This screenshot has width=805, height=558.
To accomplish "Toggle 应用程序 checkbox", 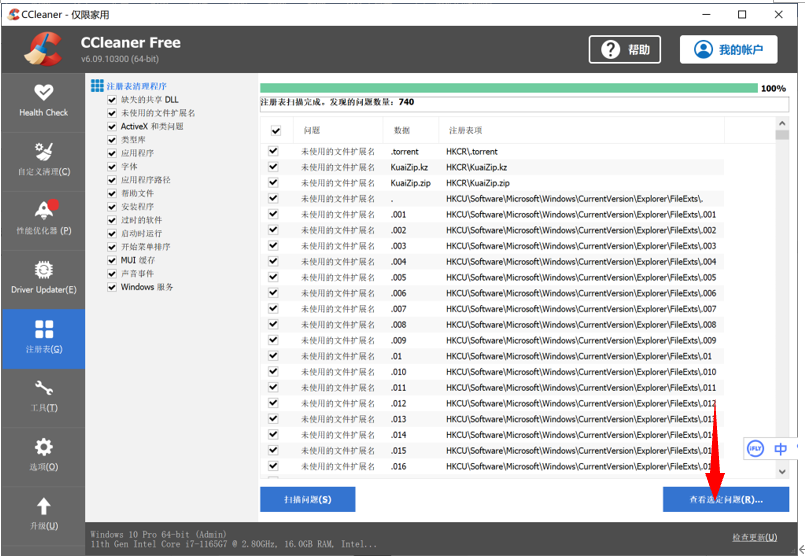I will click(112, 153).
